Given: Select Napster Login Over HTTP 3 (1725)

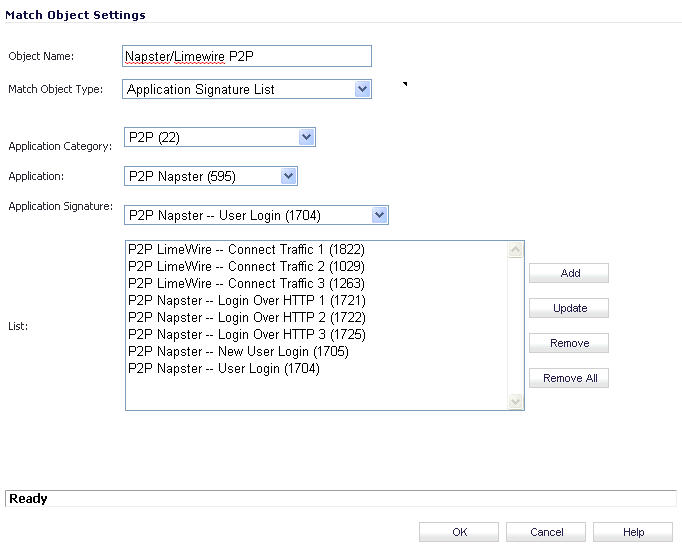Looking at the screenshot, I should (x=246, y=335).
